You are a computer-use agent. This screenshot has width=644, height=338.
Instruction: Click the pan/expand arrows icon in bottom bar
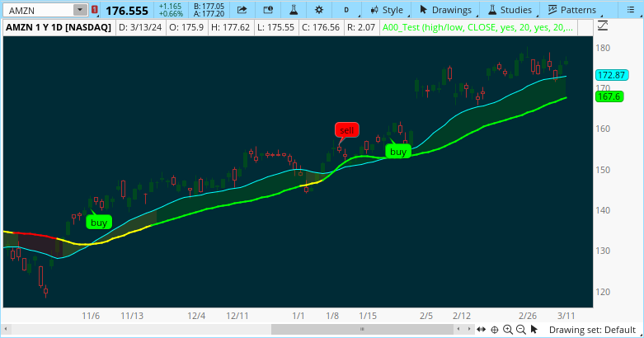pyautogui.click(x=481, y=330)
